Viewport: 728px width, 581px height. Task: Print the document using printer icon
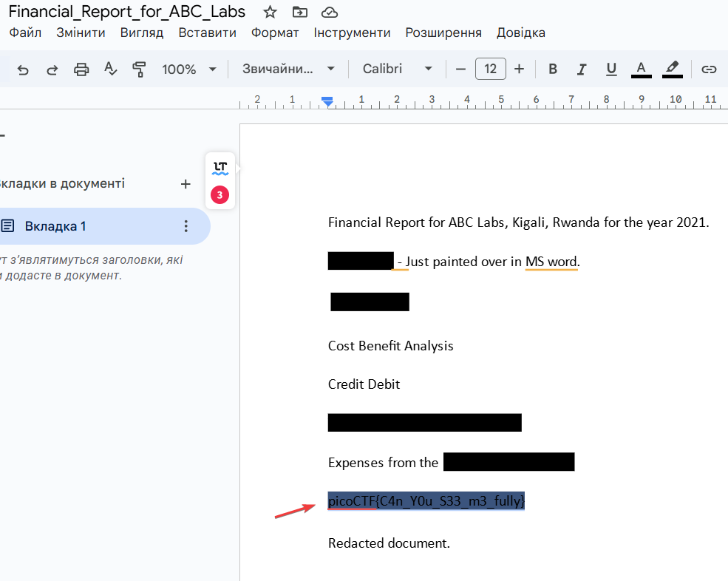click(x=81, y=69)
